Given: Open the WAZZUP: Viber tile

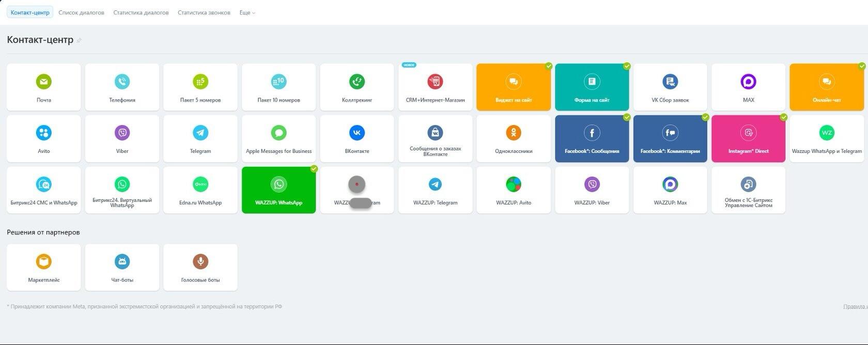Looking at the screenshot, I should (x=592, y=190).
